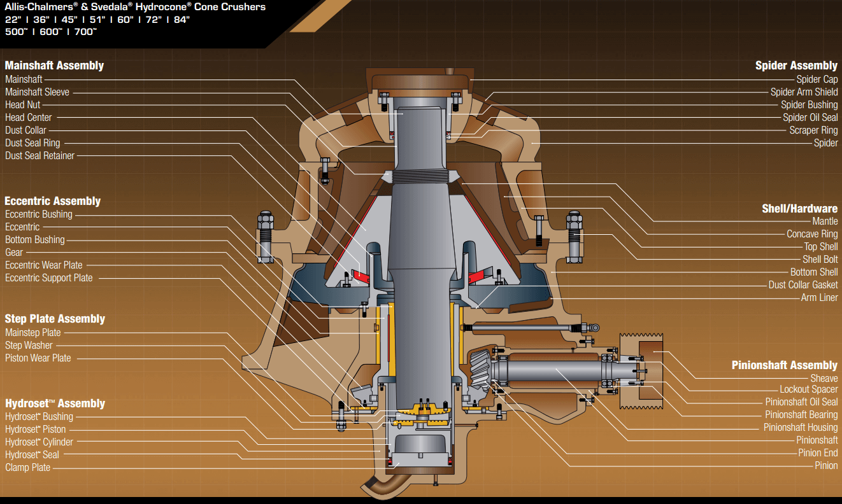842x504 pixels.
Task: Click the Shell/Hardware heading
Action: 800,209
